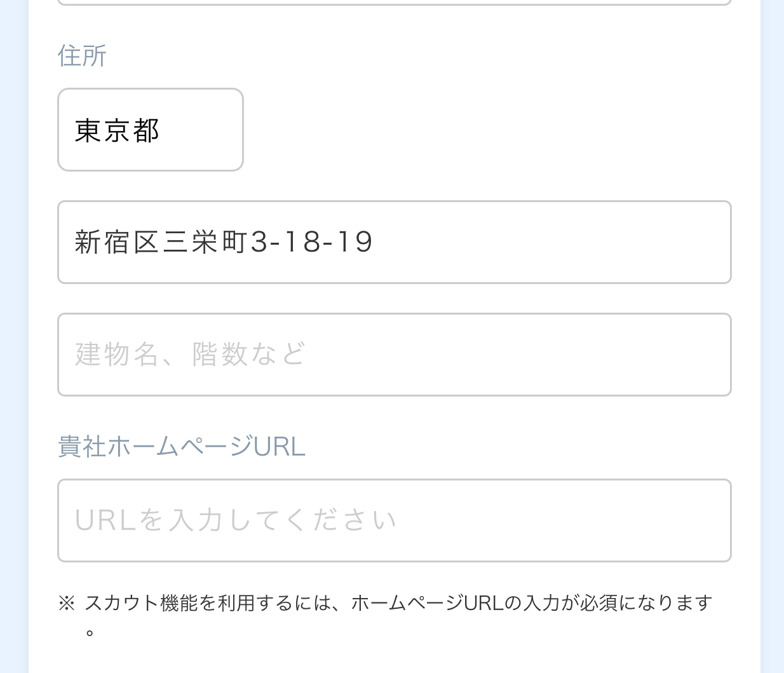
Task: Click the 。 on the note's second line
Action: click(x=90, y=633)
